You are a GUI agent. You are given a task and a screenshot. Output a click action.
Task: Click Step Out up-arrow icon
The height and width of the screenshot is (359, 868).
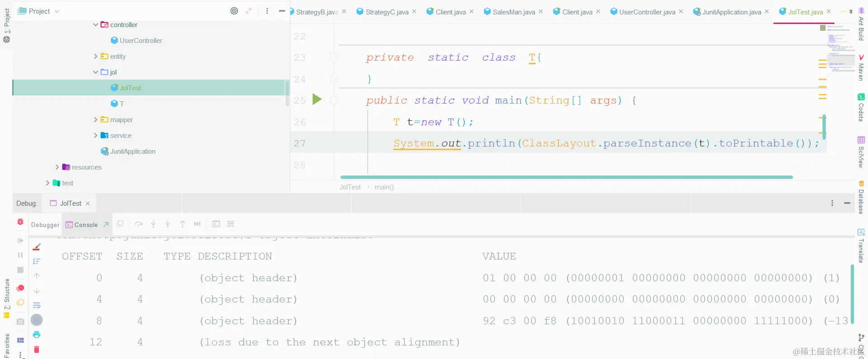coord(183,224)
